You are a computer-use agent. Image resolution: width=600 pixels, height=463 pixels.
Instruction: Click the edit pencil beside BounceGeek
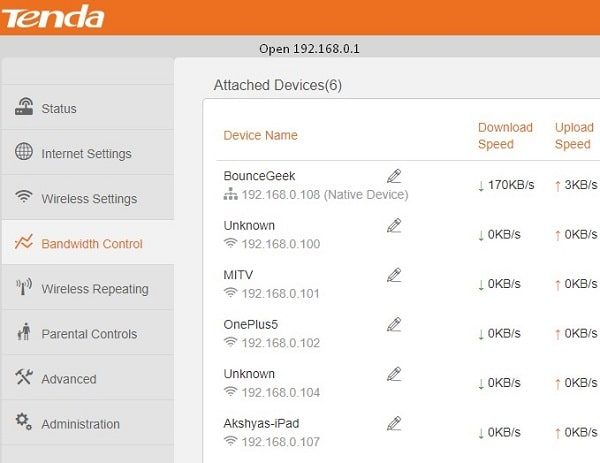394,176
